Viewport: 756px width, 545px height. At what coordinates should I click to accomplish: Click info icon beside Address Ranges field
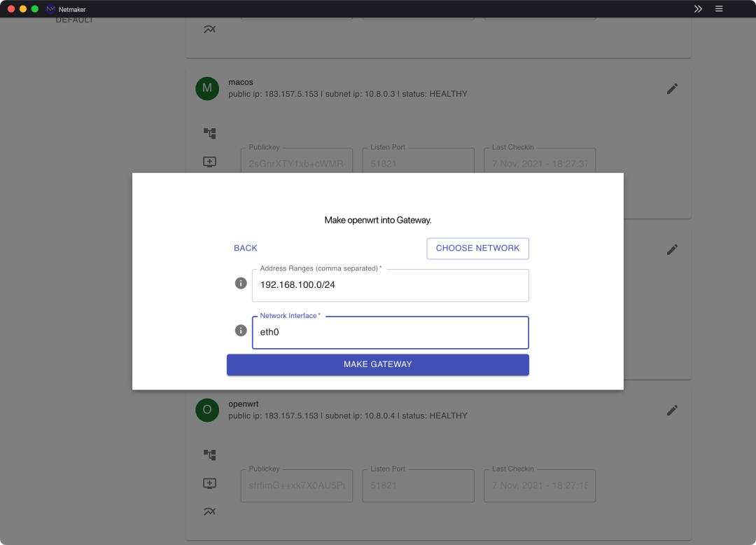coord(240,283)
